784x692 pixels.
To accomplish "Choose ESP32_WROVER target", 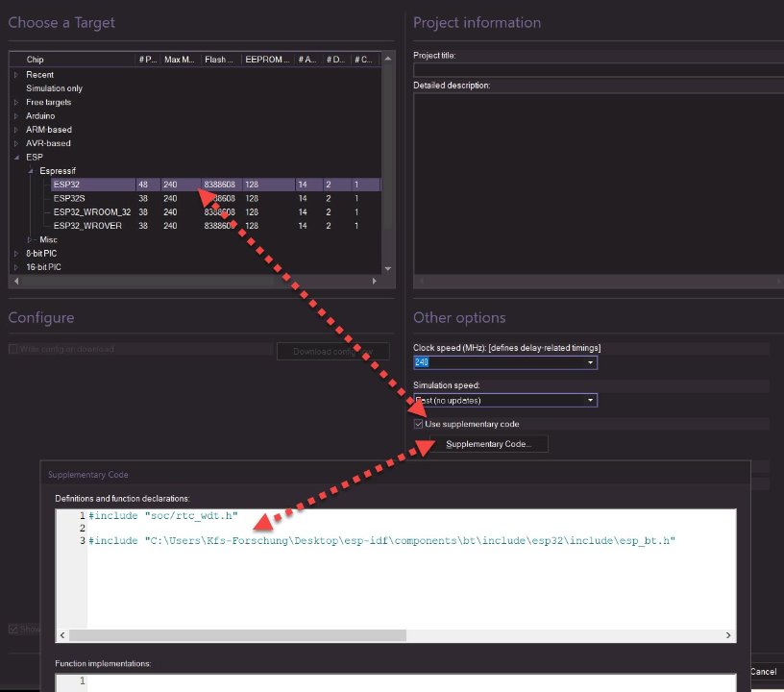I will coord(87,226).
